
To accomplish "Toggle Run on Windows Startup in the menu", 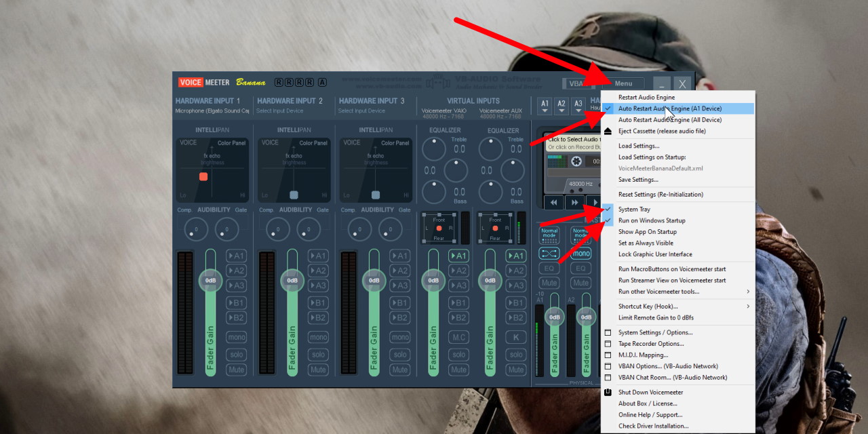I will tap(652, 220).
